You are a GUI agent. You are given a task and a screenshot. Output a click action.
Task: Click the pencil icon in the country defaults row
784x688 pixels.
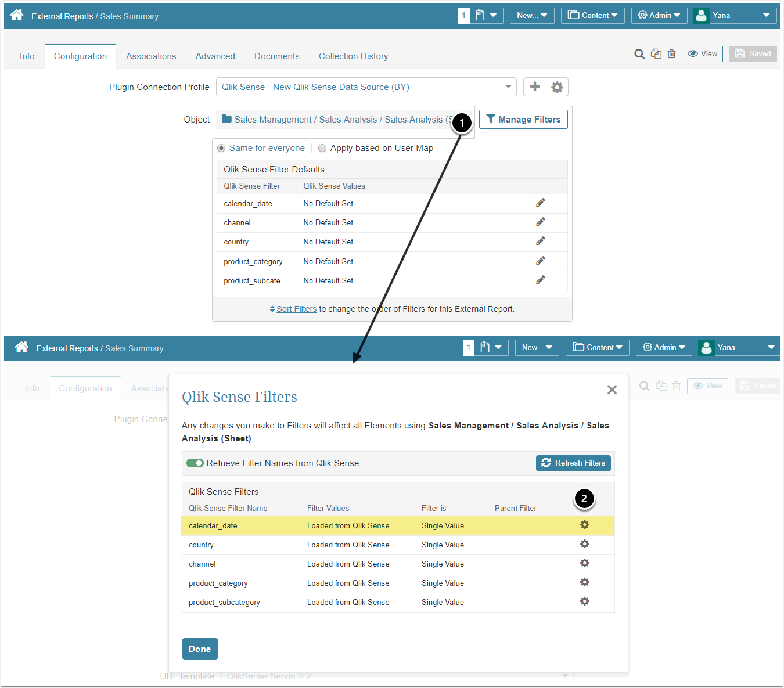541,241
